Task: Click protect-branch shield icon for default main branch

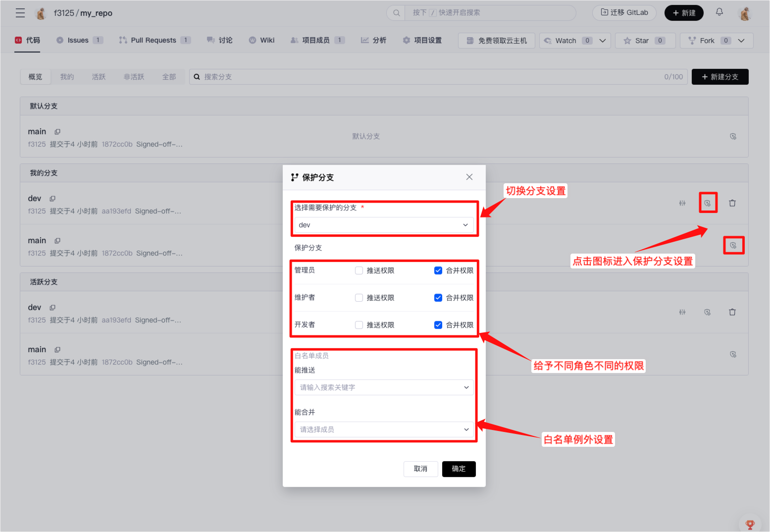Action: (x=733, y=136)
